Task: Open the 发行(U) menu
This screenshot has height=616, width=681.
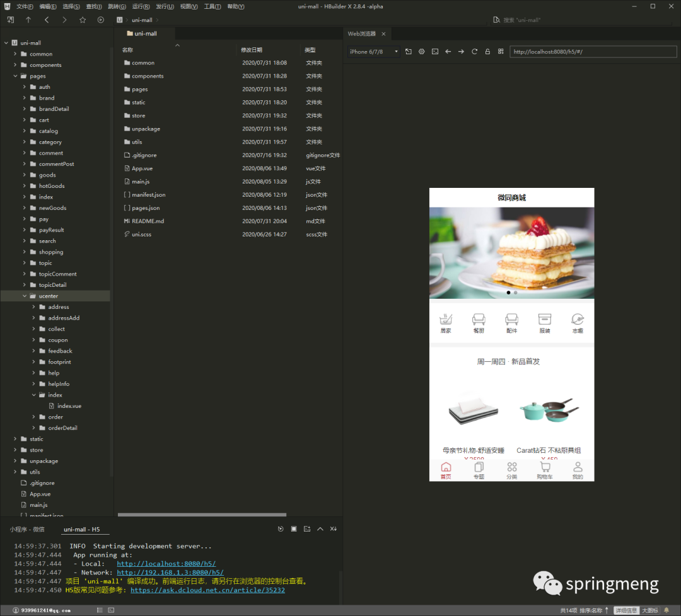Action: (x=165, y=6)
